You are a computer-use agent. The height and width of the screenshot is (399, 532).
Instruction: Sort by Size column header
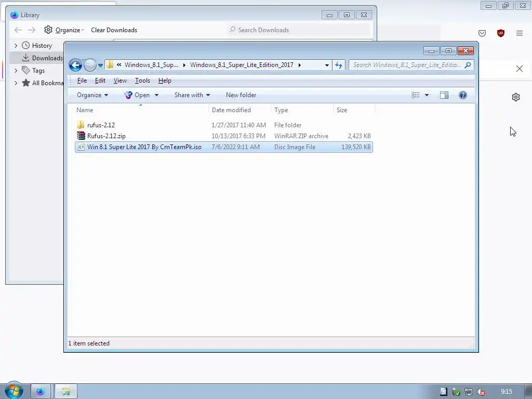pyautogui.click(x=354, y=110)
